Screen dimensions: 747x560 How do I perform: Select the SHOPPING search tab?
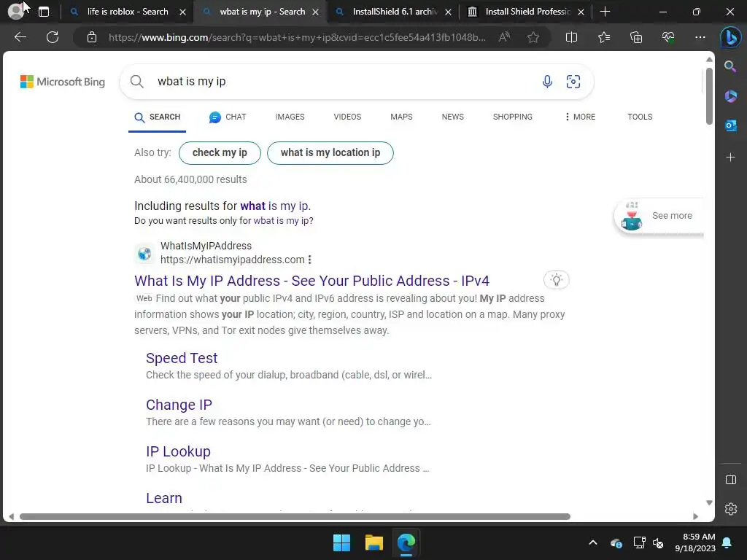(x=513, y=117)
